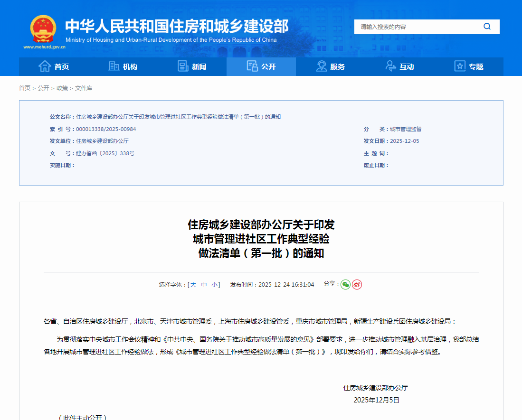The height and width of the screenshot is (420, 522).
Task: Open 政策 breadcrumb link
Action: pos(62,88)
